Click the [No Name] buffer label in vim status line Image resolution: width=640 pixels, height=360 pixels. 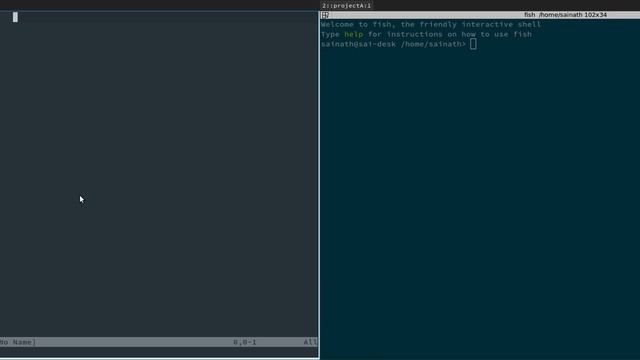18,342
